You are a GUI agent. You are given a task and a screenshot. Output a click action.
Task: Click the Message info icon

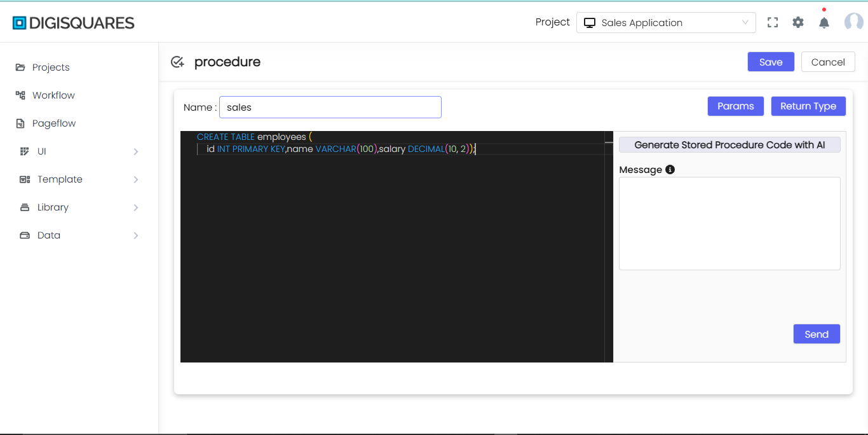pyautogui.click(x=670, y=170)
